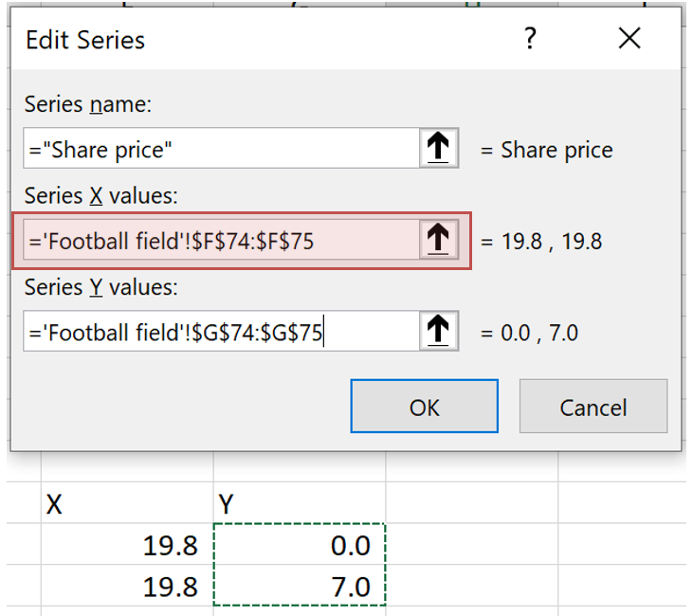Click the "Series X values:" label
The width and height of the screenshot is (693, 616).
101,195
